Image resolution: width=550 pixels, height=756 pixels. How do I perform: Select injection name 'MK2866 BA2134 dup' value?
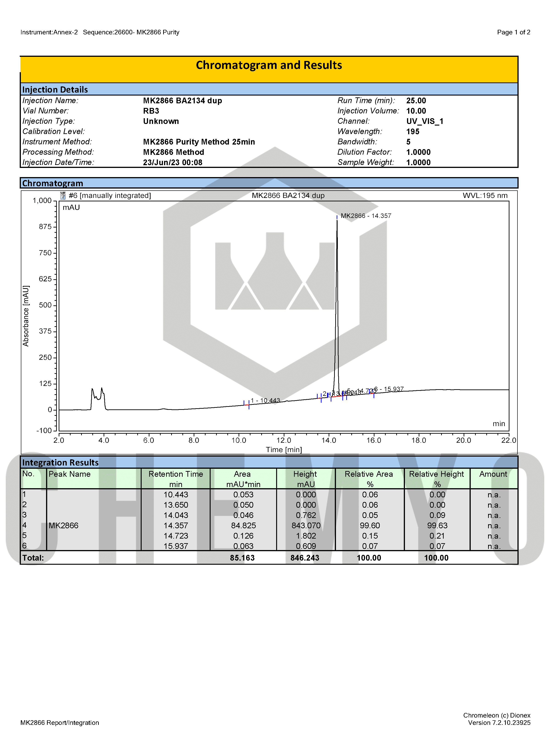coord(182,101)
